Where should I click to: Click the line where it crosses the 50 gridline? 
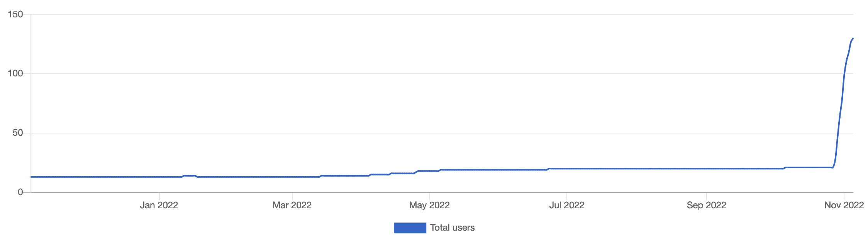coord(838,133)
